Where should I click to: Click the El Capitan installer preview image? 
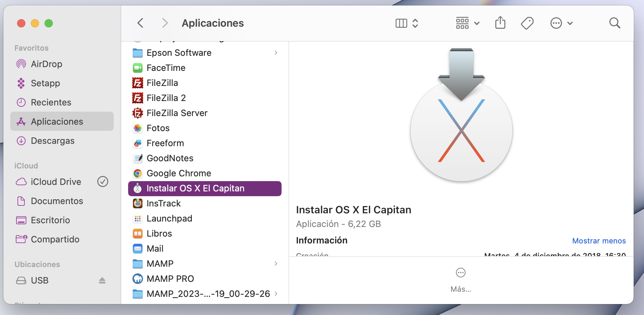tap(461, 116)
